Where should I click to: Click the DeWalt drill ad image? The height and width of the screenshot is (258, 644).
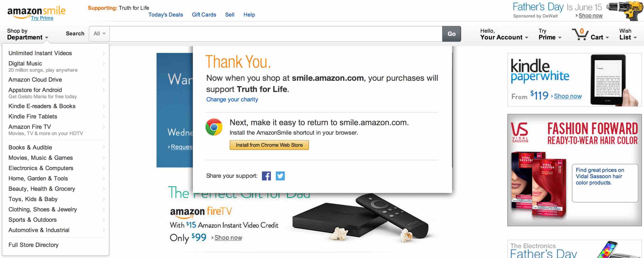click(x=625, y=10)
